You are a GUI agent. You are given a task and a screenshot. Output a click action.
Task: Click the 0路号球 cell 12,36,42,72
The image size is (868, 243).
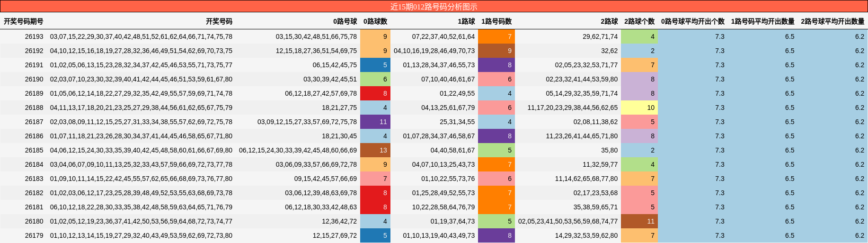click(339, 221)
